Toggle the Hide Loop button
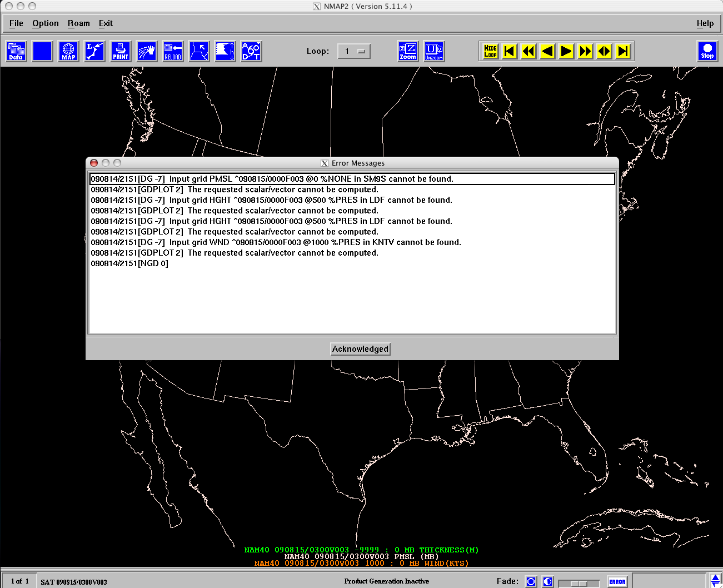 tap(490, 51)
